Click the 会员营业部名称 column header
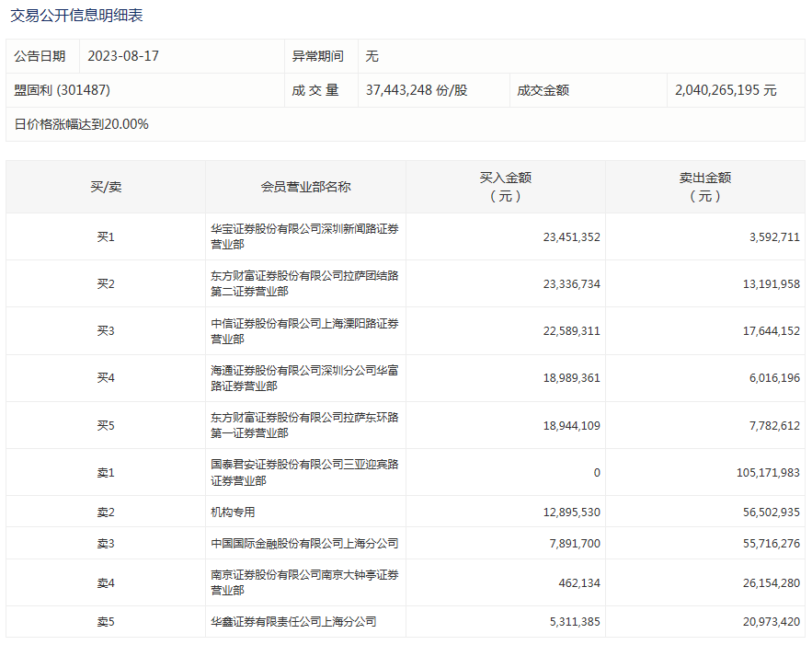Image resolution: width=812 pixels, height=645 pixels. (305, 187)
